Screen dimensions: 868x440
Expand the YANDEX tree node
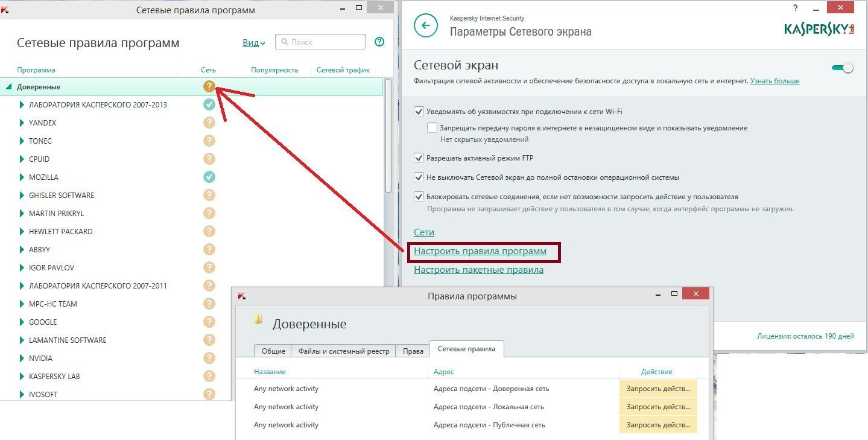[22, 123]
